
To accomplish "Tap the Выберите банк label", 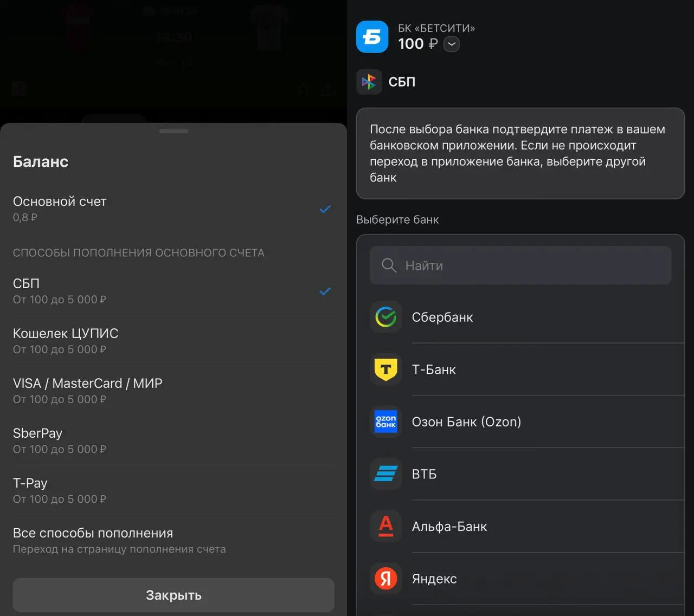I will point(397,219).
